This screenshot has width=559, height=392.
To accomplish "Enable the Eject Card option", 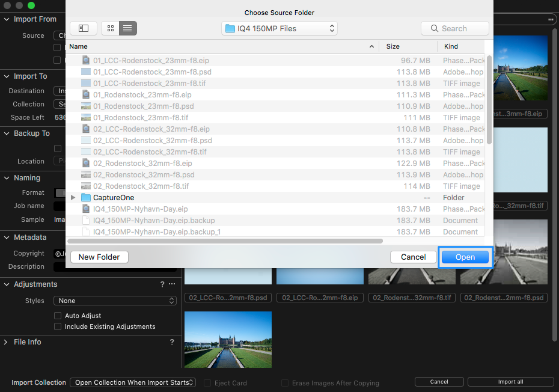I will coord(206,382).
